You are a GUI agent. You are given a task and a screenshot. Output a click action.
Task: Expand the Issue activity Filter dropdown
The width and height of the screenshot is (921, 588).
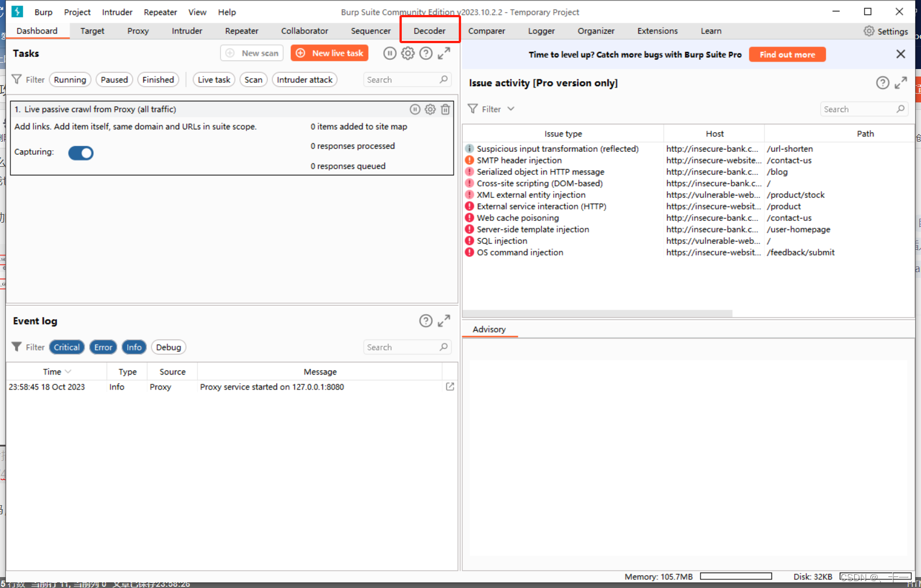[x=492, y=109]
